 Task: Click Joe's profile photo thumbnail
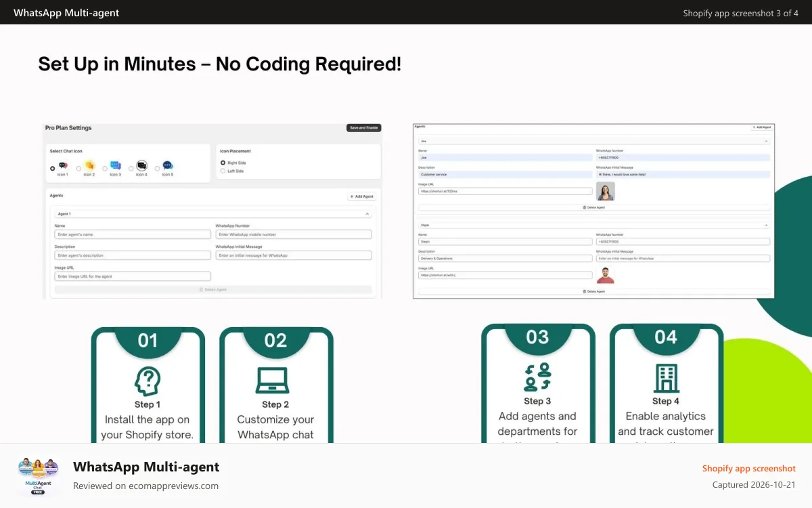point(605,191)
